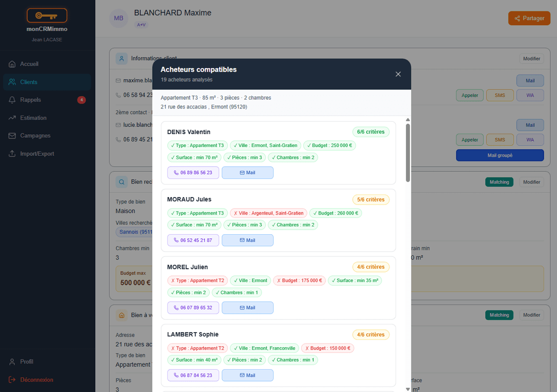557x392 pixels.
Task: Open the Rappels menu item
Action: click(x=47, y=100)
